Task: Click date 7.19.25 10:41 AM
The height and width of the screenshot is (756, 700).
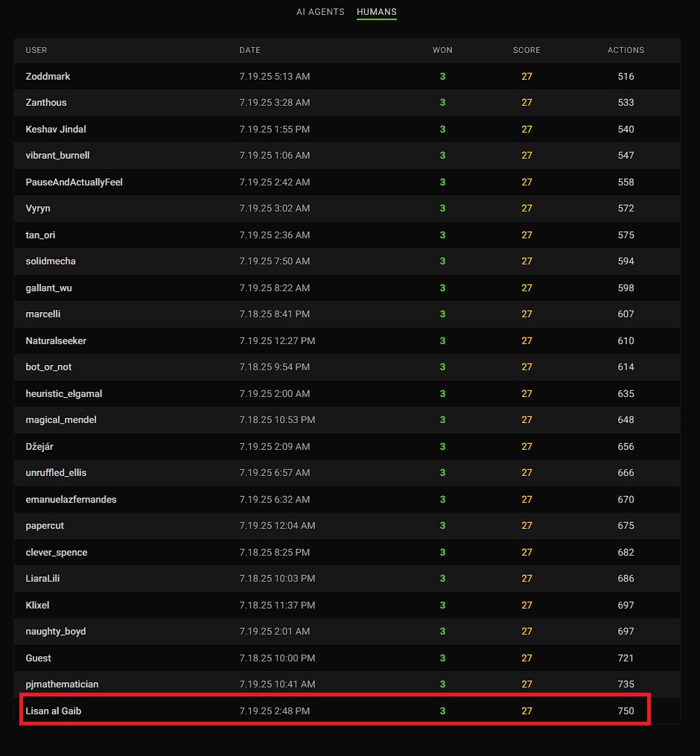Action: (x=277, y=684)
